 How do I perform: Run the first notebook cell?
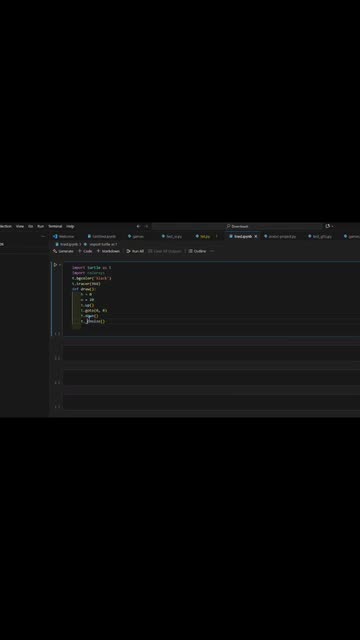(56, 264)
